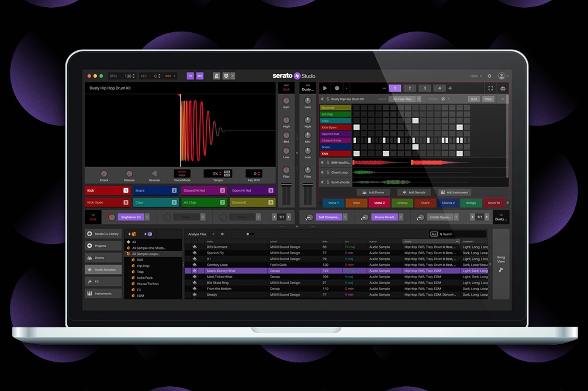
Task: Click the library Search field
Action: tap(463, 234)
